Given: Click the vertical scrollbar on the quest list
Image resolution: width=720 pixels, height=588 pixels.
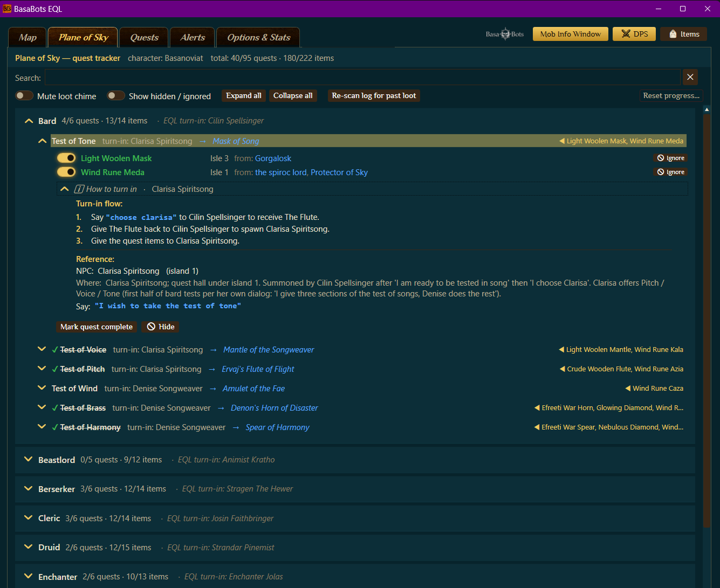Looking at the screenshot, I should (707, 318).
